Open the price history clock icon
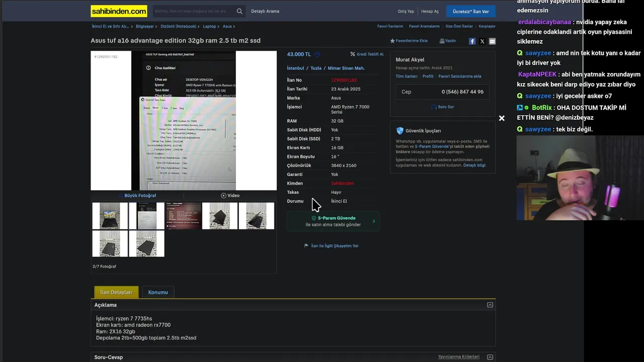Screen dimensions: 644x362 tap(317, 54)
